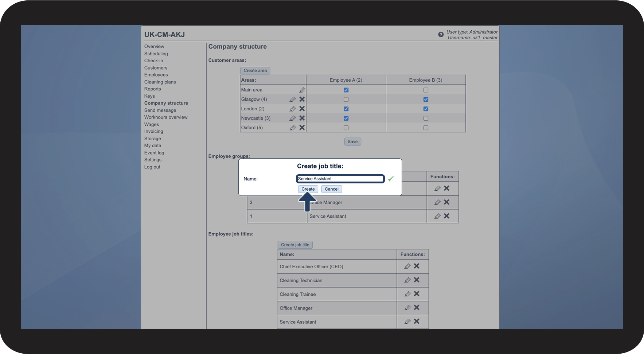Navigate to Customers
The width and height of the screenshot is (644, 354).
pos(156,68)
